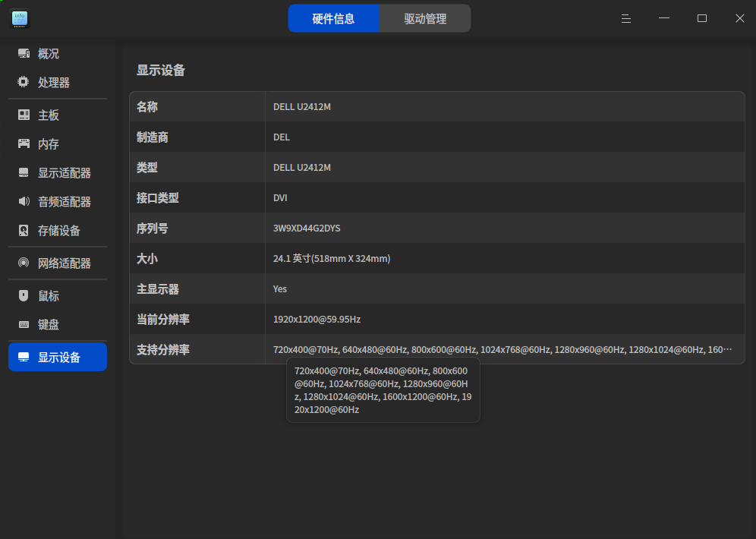Close the device manager window
Image resolution: width=756 pixels, height=539 pixels.
(739, 18)
